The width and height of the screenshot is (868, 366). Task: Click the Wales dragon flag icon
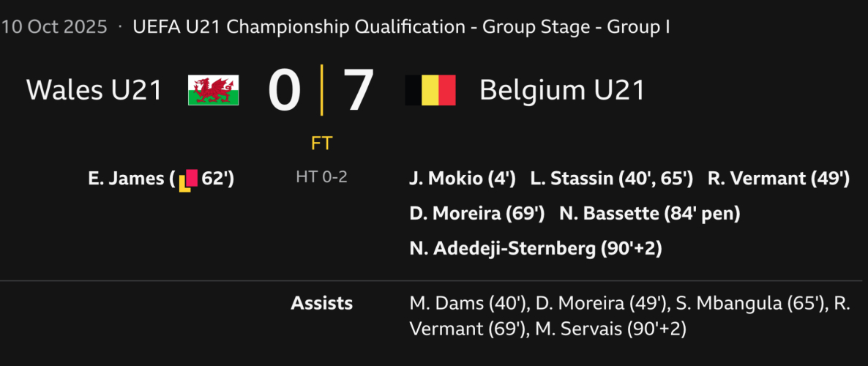[x=213, y=90]
